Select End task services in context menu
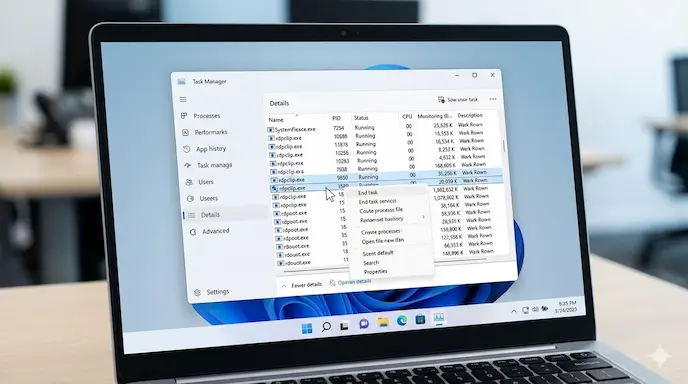The height and width of the screenshot is (384, 688). [378, 201]
